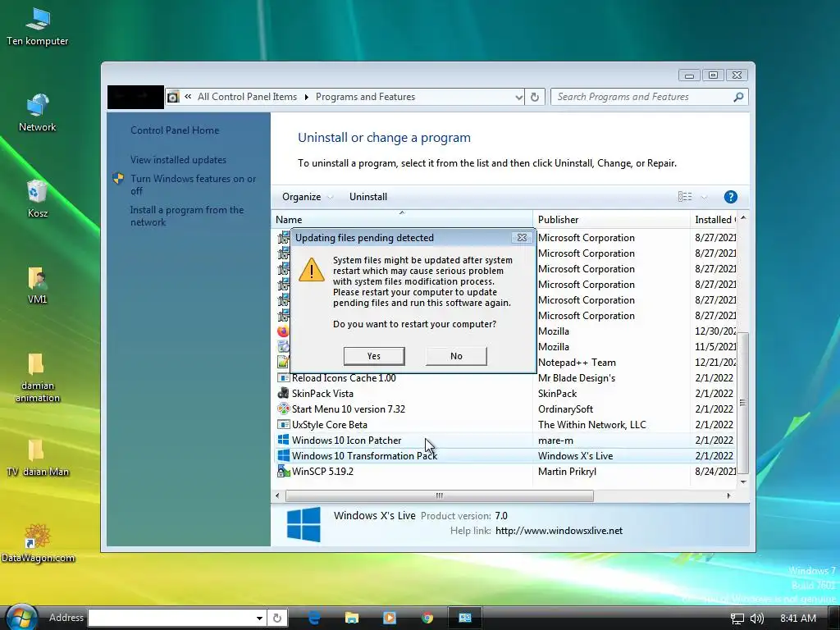Click Uninstall in the toolbar
Screen dimensions: 840x630
click(368, 197)
